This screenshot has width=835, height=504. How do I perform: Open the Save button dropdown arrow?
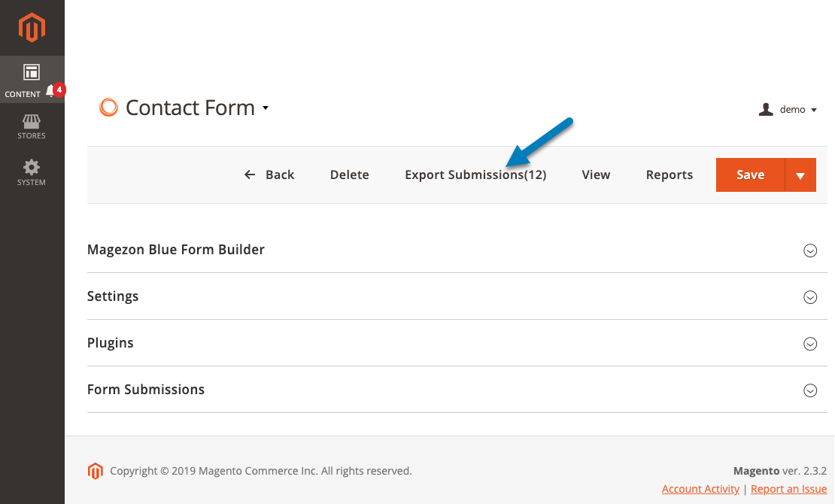(800, 175)
